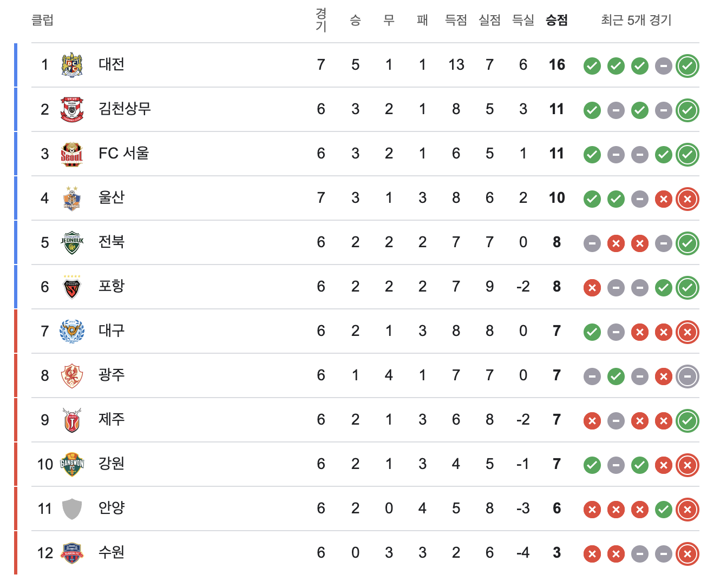This screenshot has width=720, height=588.
Task: Click 대전's most recent win indicator
Action: click(x=688, y=66)
